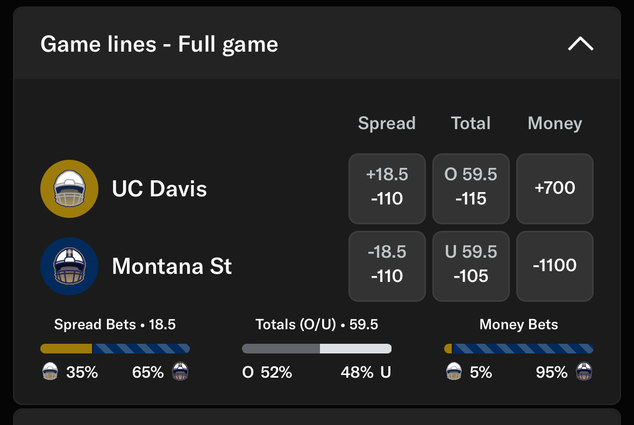Click the Montana St helmet logo
Screen dimensions: 634x425
(69, 266)
